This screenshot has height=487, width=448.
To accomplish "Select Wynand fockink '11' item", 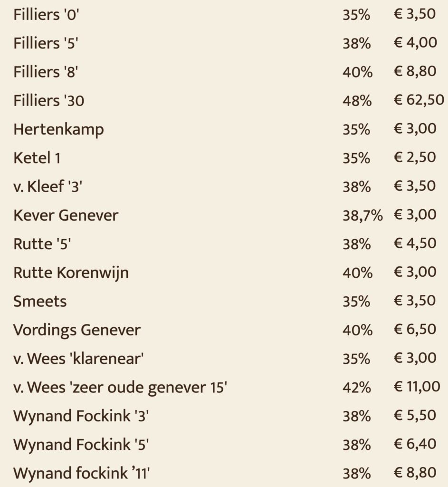I will pyautogui.click(x=82, y=473).
